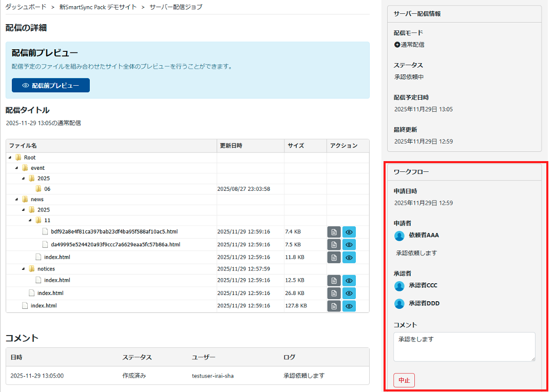
Task: Select the 06 folder in tree
Action: pos(47,189)
